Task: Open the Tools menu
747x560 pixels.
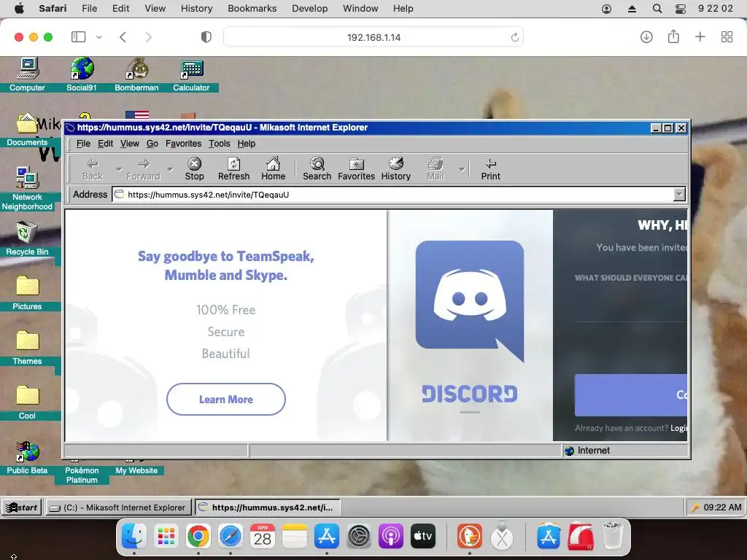Action: click(x=219, y=144)
